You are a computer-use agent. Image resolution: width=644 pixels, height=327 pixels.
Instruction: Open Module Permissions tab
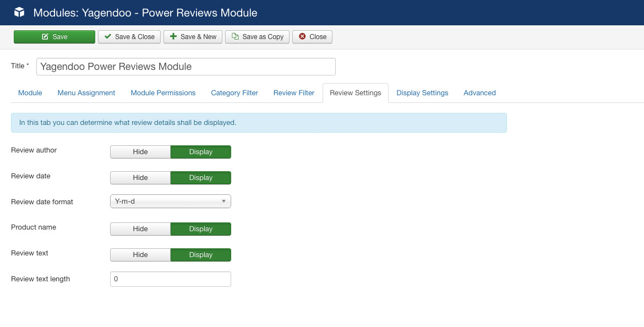[x=163, y=93]
